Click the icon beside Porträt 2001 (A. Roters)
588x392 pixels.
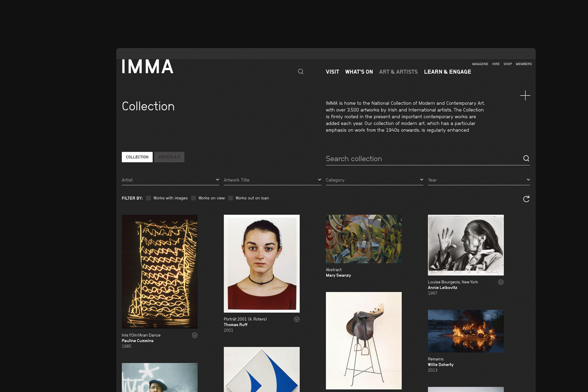[297, 319]
